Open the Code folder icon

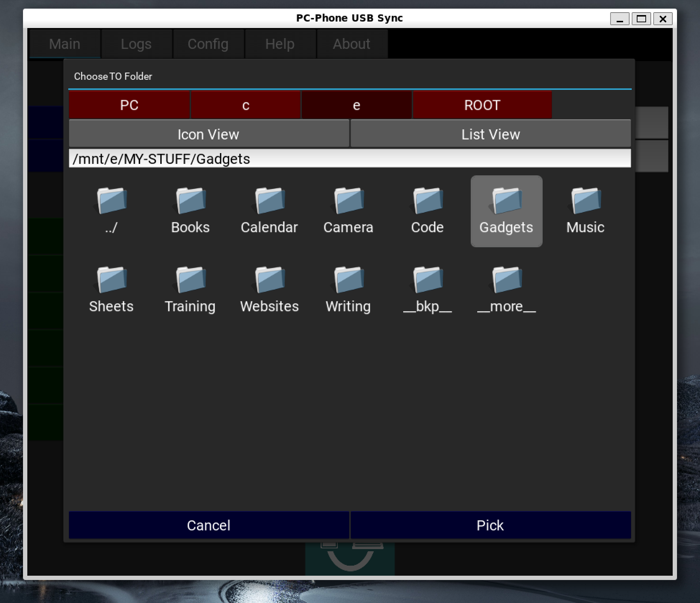[x=427, y=211]
